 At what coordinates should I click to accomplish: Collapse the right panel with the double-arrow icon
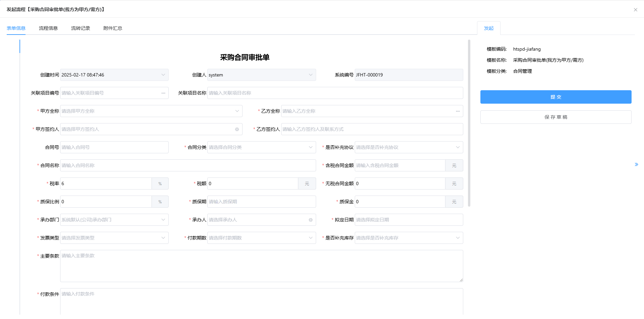pyautogui.click(x=636, y=164)
